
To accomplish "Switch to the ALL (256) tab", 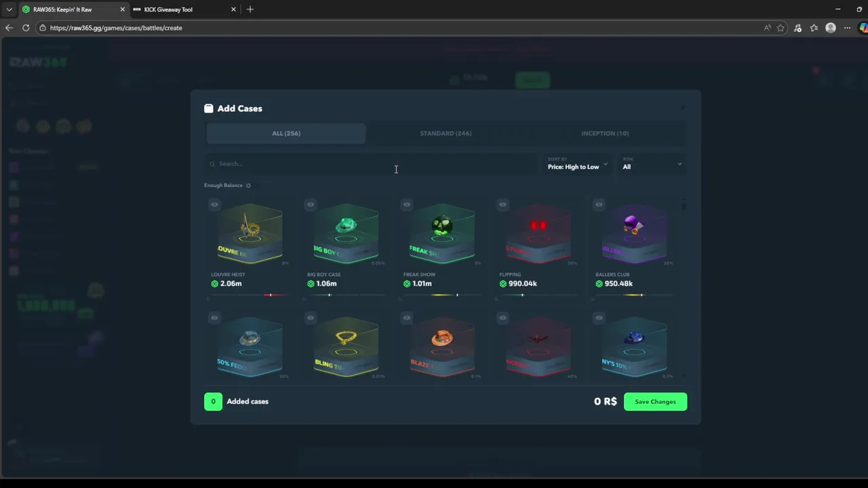I will (x=286, y=134).
